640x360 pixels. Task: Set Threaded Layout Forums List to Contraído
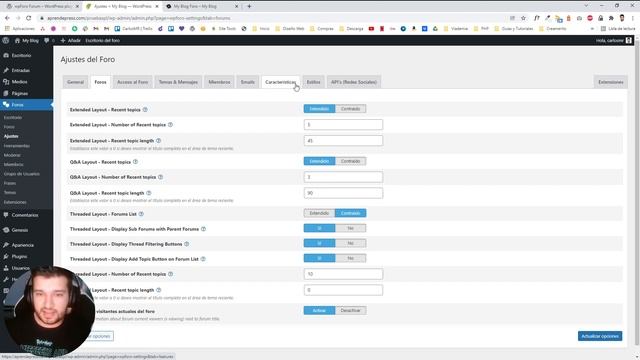coord(351,213)
